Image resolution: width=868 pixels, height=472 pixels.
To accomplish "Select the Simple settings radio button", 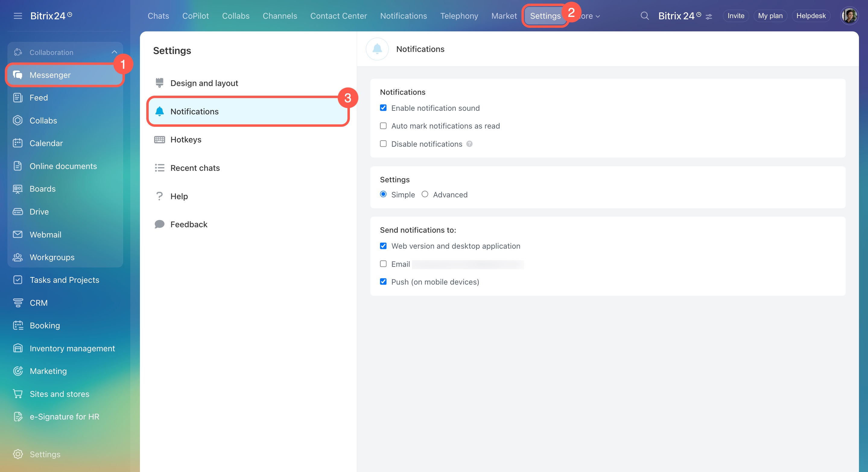I will point(383,194).
